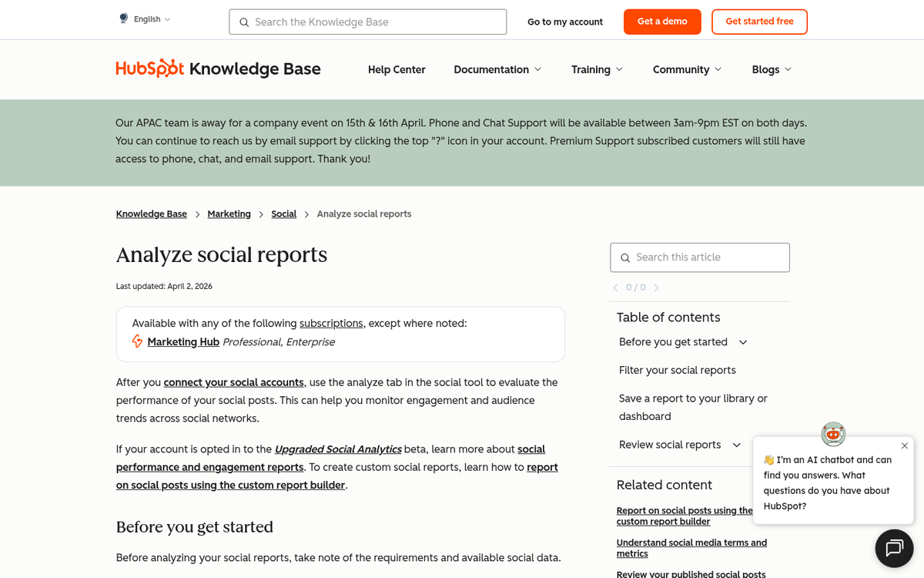
Task: Open the chat widget speech-bubble icon
Action: click(894, 548)
